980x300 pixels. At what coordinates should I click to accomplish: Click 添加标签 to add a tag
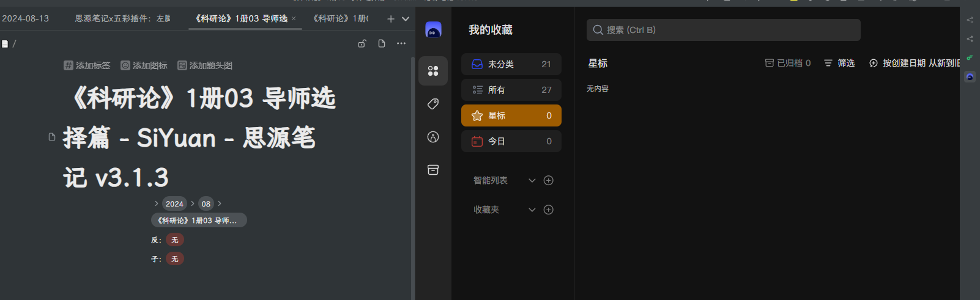pos(87,65)
